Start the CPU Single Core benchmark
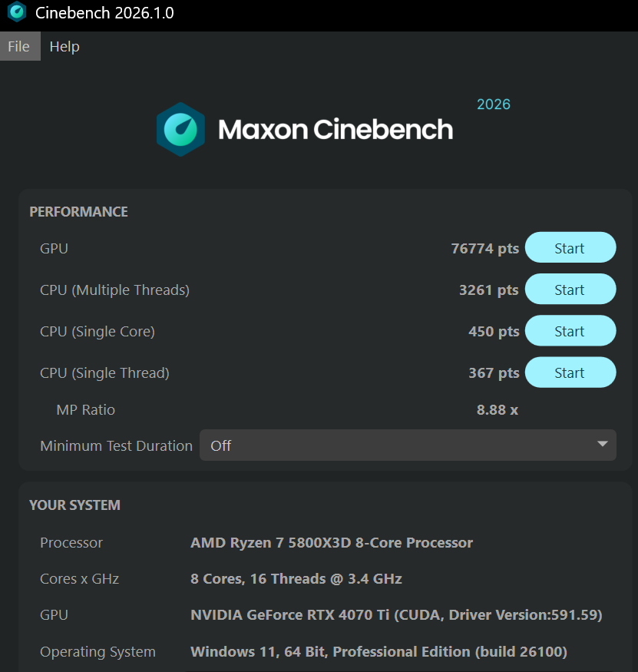The width and height of the screenshot is (638, 672). pos(570,330)
